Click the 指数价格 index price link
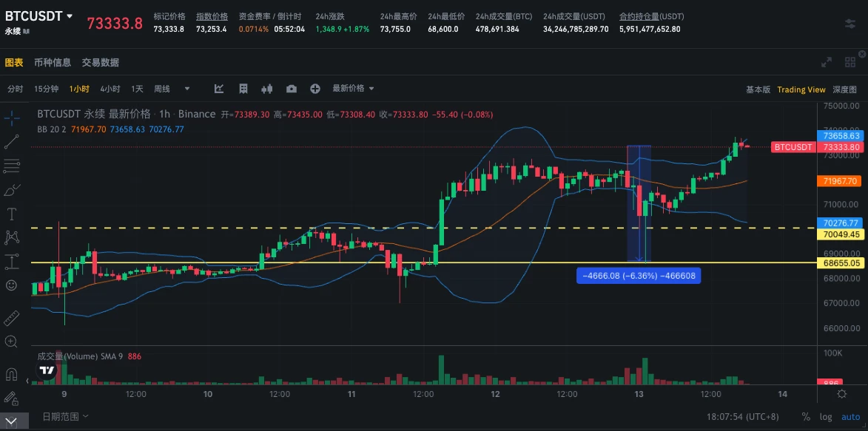868x431 pixels. point(212,16)
